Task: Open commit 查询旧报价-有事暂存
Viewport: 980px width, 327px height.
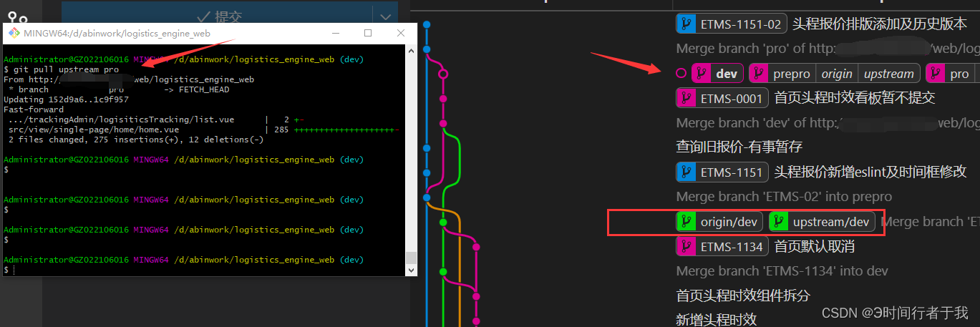Action: pos(739,147)
